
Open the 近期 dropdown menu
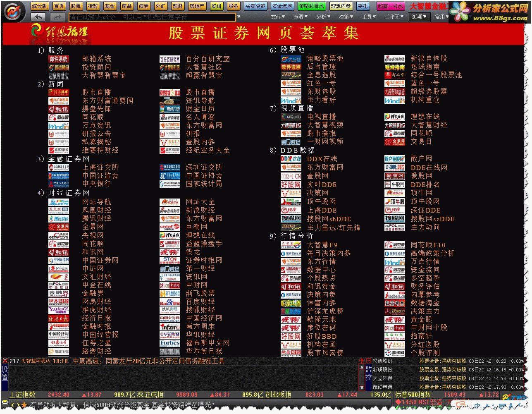(420, 17)
